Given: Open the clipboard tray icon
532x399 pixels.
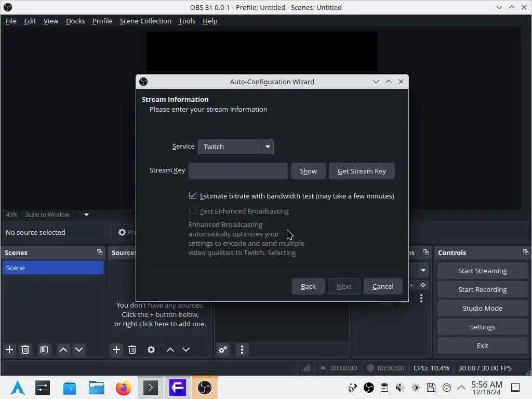Looking at the screenshot, I should (x=384, y=388).
